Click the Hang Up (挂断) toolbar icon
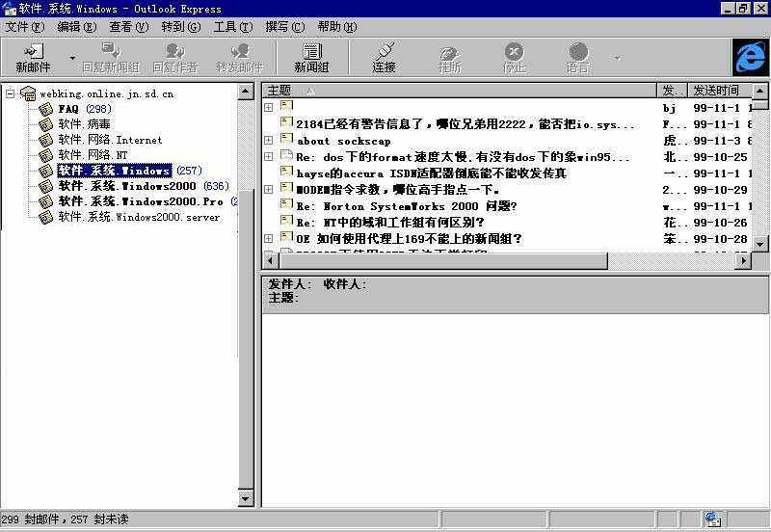Image resolution: width=771 pixels, height=532 pixels. pyautogui.click(x=449, y=52)
